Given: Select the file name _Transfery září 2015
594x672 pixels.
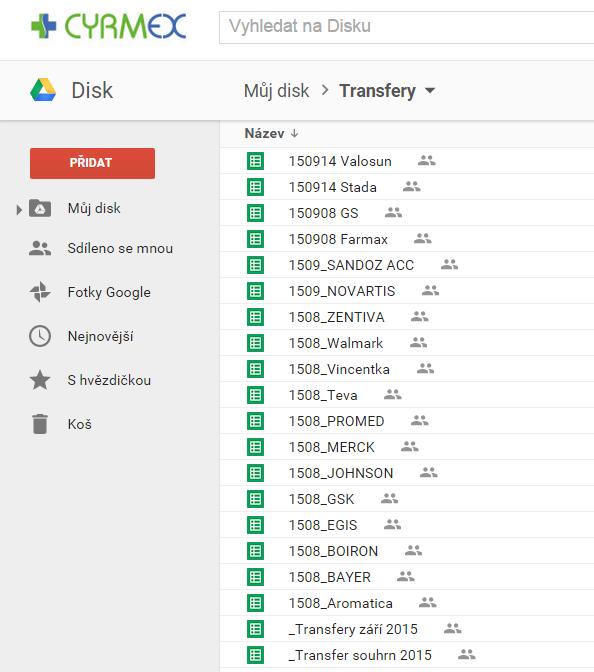Looking at the screenshot, I should point(353,629).
